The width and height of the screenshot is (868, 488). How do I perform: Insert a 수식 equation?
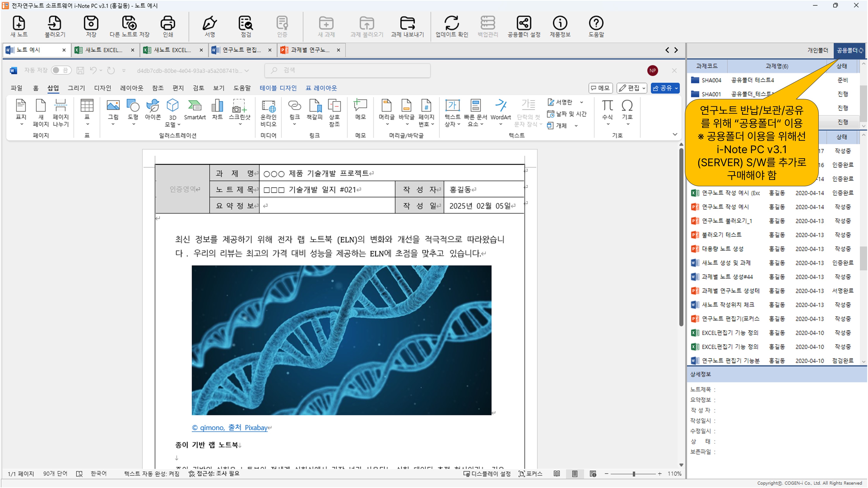(x=607, y=112)
